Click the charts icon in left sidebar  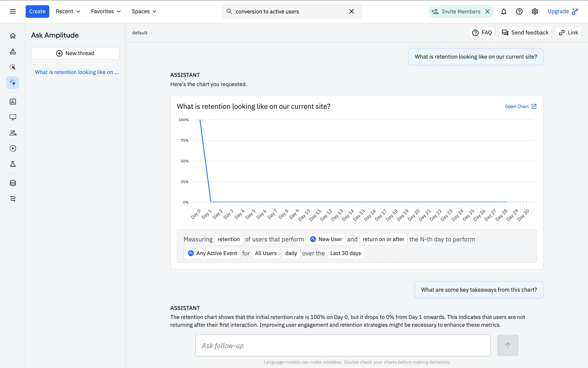point(13,102)
